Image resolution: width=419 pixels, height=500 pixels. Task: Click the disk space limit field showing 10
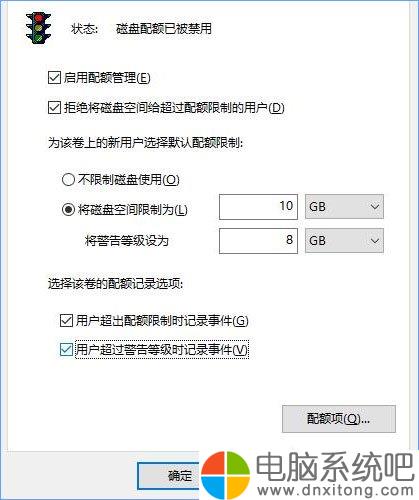(x=258, y=207)
